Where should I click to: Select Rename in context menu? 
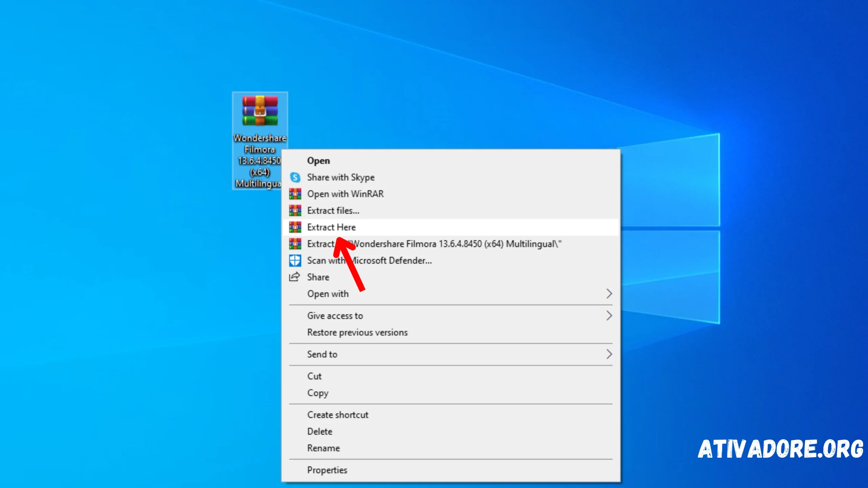451,448
